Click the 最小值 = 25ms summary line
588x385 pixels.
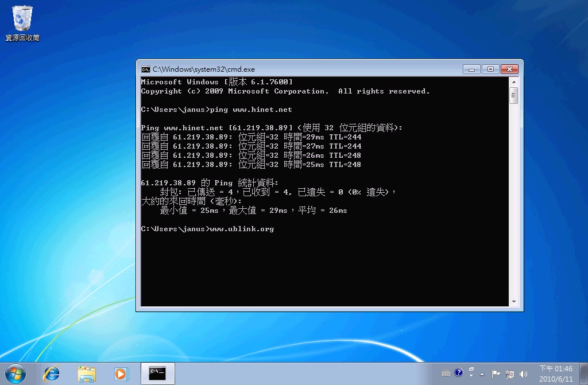click(x=253, y=211)
